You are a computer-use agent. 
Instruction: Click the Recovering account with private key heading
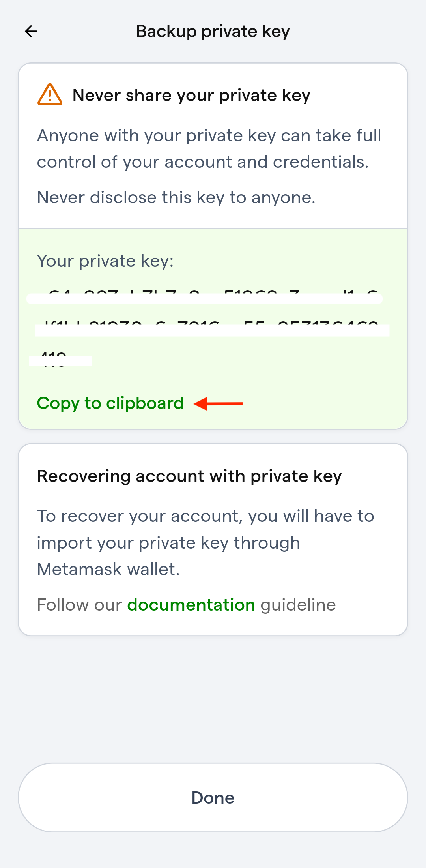(x=189, y=476)
